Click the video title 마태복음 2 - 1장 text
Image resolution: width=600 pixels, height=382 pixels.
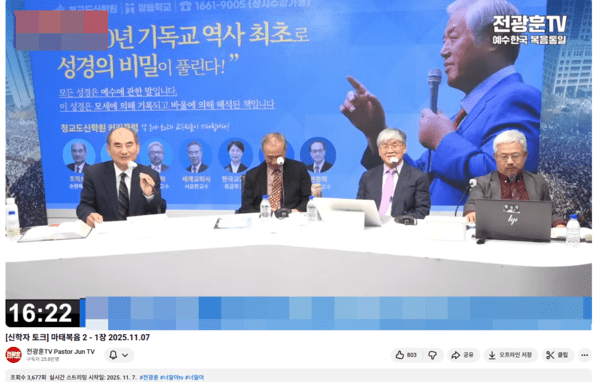coord(79,337)
